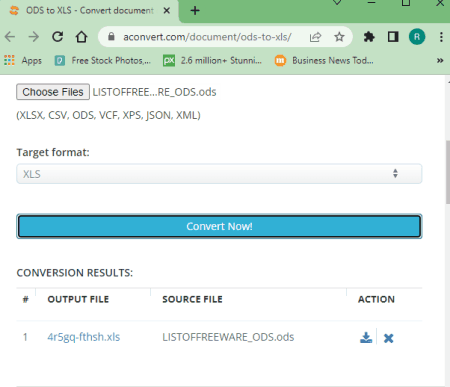Go back to the previous page
Image resolution: width=450 pixels, height=387 pixels.
click(10, 37)
